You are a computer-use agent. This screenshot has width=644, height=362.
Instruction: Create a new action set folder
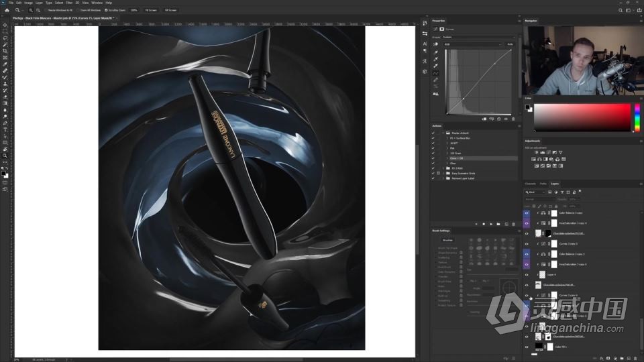click(x=498, y=224)
